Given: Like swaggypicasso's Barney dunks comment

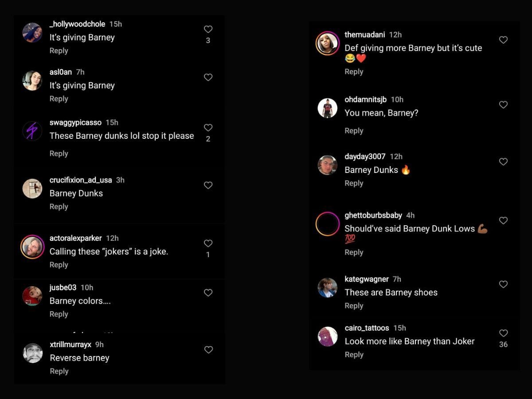Looking at the screenshot, I should pos(208,128).
